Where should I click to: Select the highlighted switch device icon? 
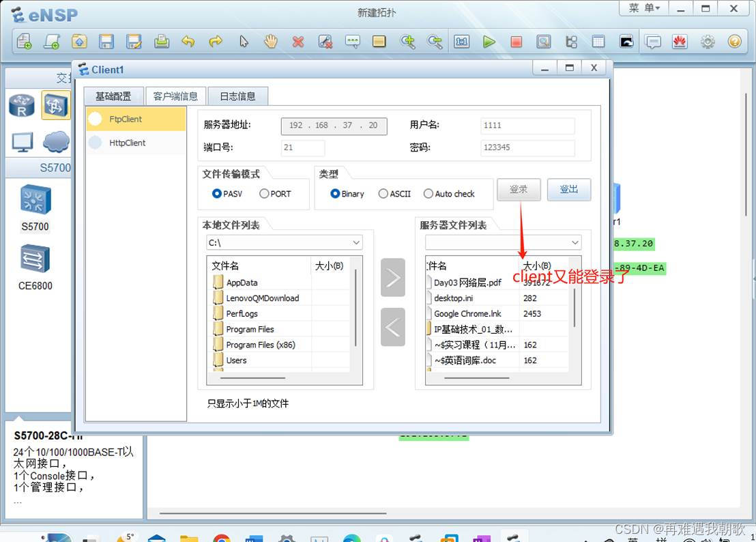click(56, 106)
